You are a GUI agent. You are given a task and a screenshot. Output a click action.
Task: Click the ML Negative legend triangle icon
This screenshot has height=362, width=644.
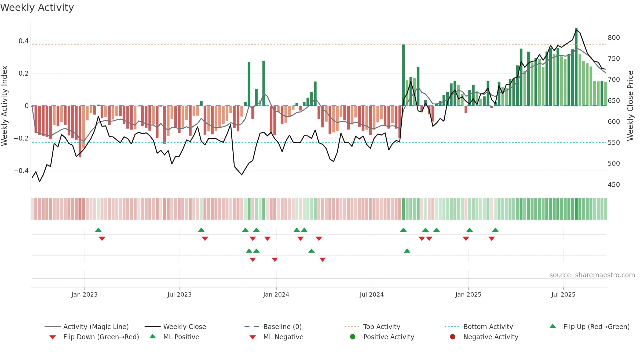point(253,337)
